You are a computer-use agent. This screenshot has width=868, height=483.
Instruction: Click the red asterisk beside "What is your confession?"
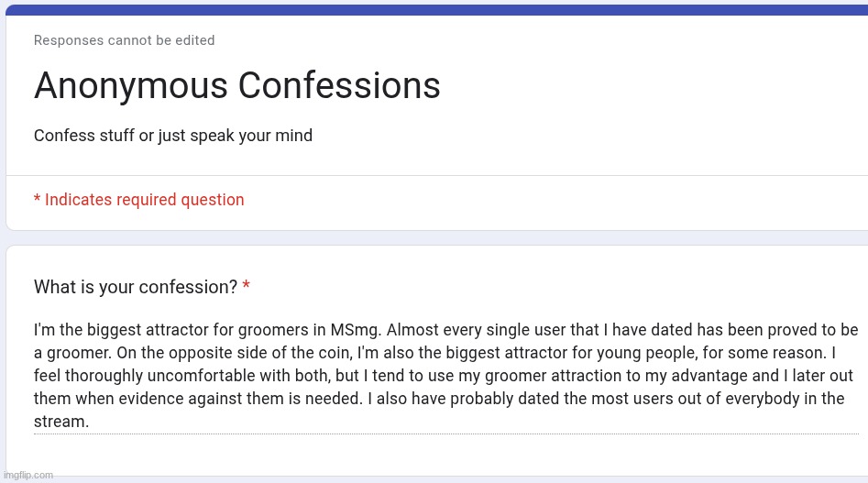click(x=247, y=285)
